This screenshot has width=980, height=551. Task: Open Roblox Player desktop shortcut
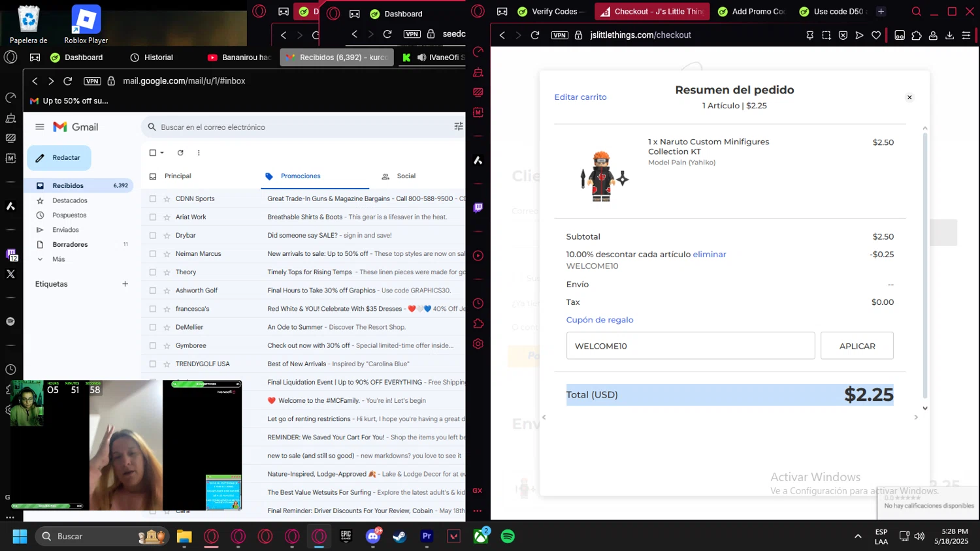click(x=86, y=25)
